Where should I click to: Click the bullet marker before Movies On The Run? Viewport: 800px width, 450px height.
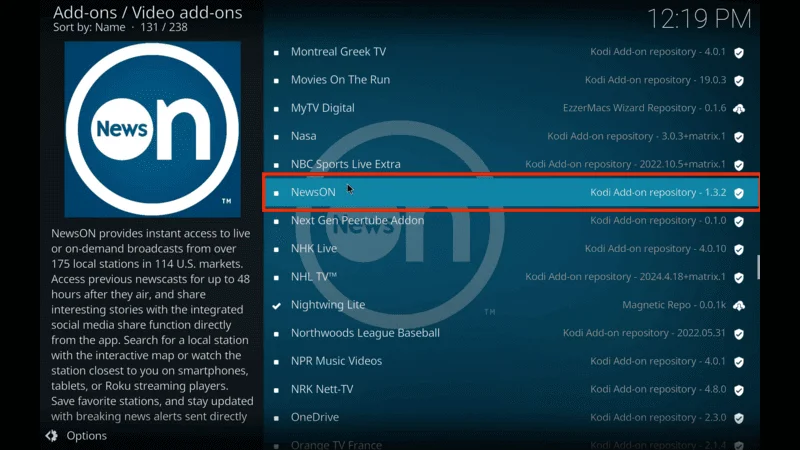[277, 80]
